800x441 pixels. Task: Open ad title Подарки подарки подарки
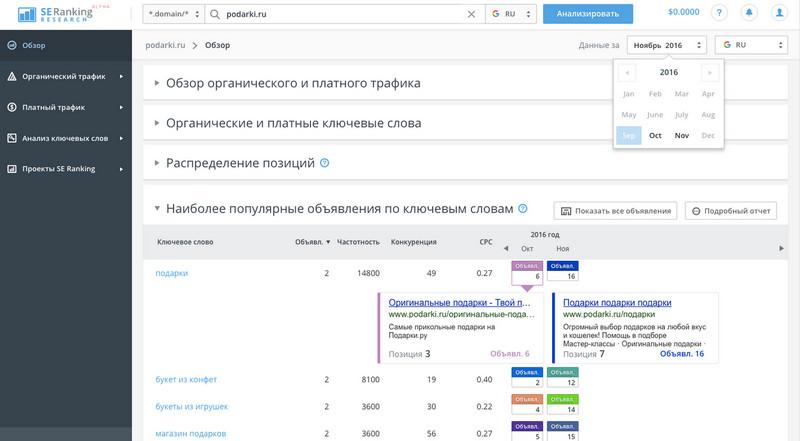617,303
